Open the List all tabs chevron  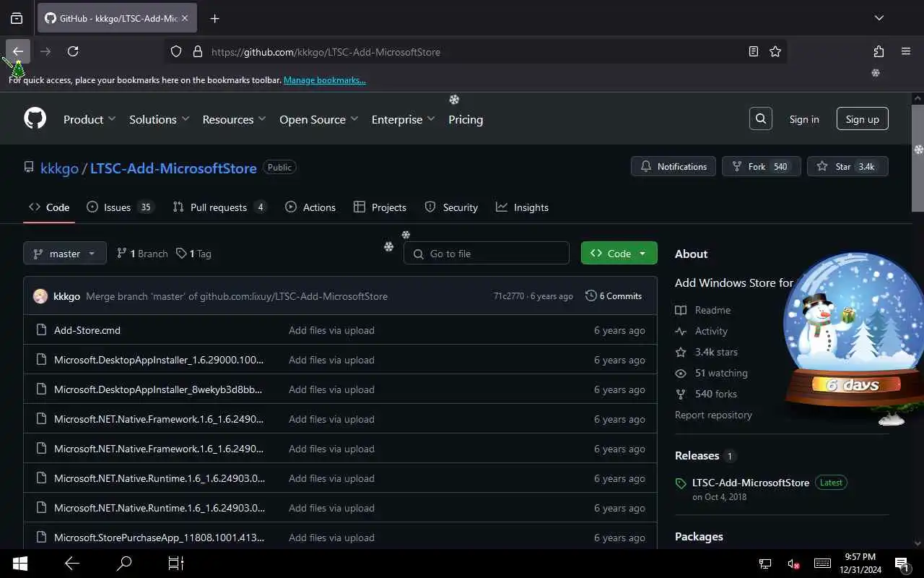click(879, 18)
